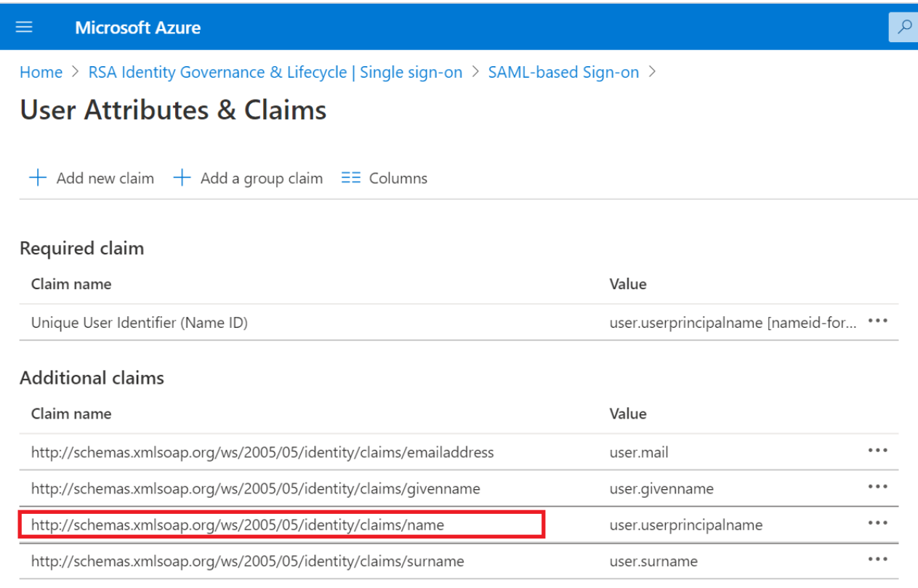Image resolution: width=918 pixels, height=588 pixels.
Task: Open the Azure search panel
Action: pyautogui.click(x=903, y=26)
